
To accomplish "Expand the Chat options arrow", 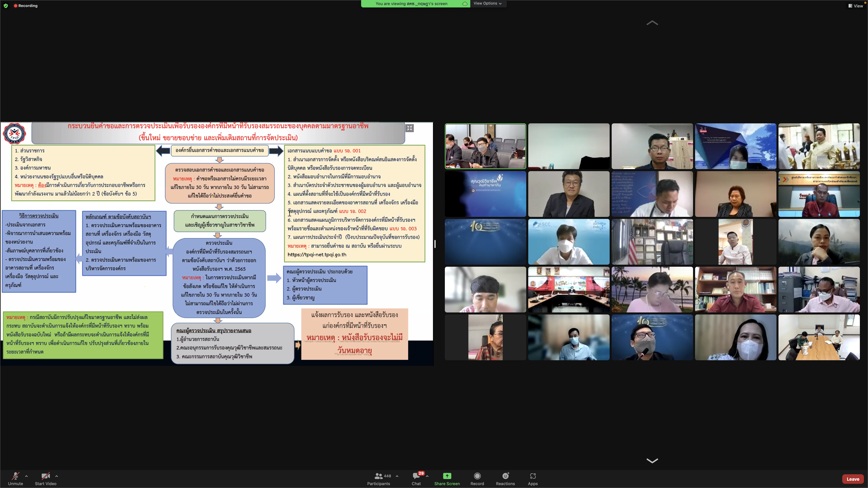I will coord(427,476).
